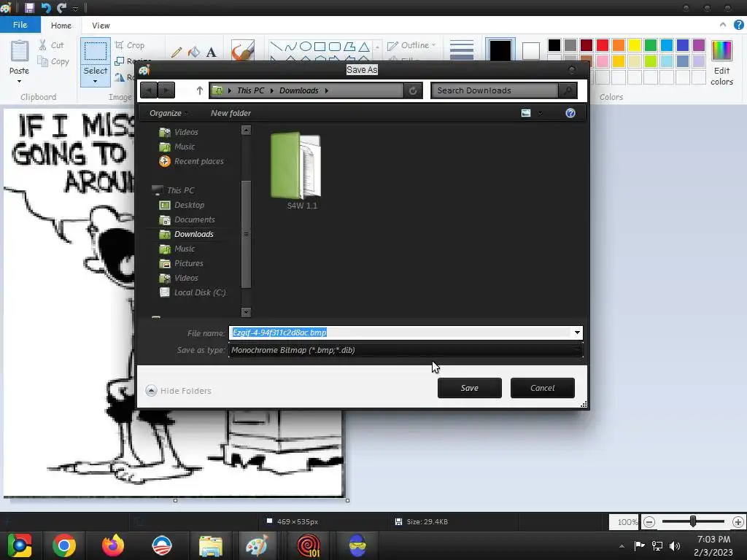Switch to the Home ribbon tab
The height and width of the screenshot is (560, 747).
click(61, 26)
